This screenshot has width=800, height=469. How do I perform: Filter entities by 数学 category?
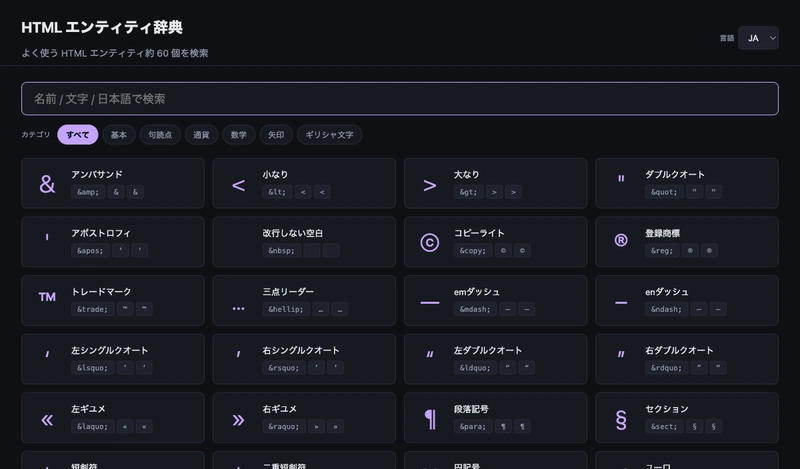coord(238,135)
